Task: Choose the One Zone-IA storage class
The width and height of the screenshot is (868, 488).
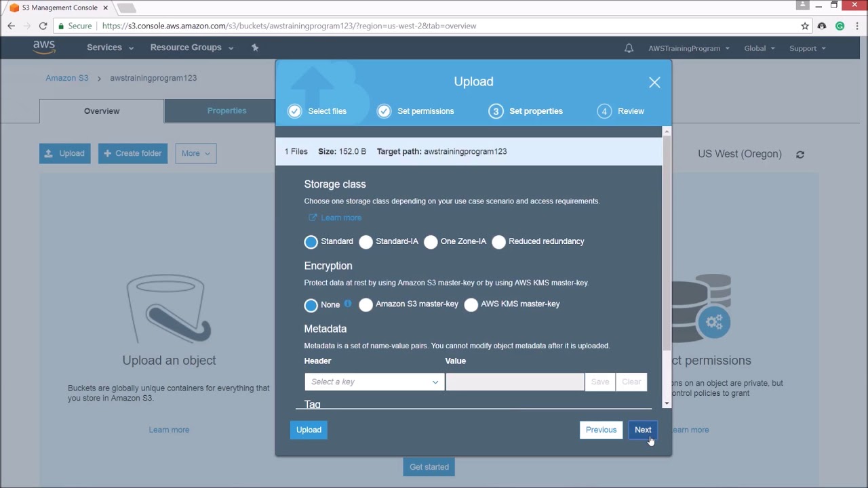Action: click(431, 242)
